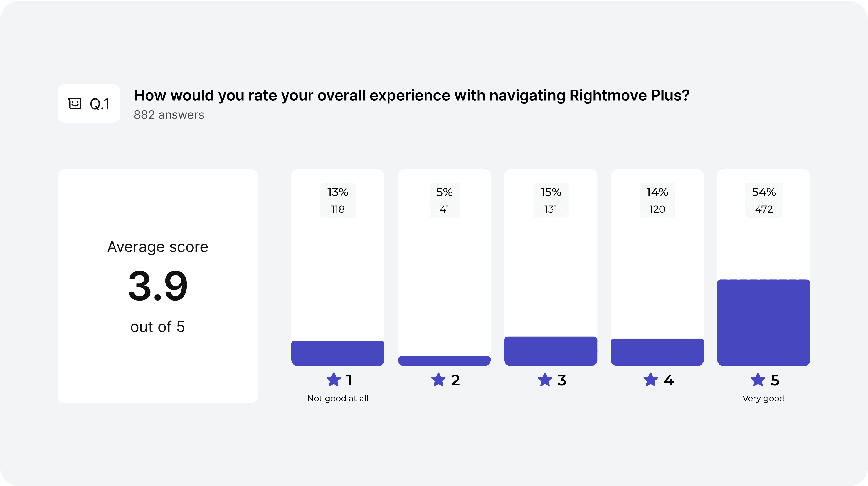Click the star icon for rating 2
This screenshot has height=486, width=868.
tap(438, 380)
